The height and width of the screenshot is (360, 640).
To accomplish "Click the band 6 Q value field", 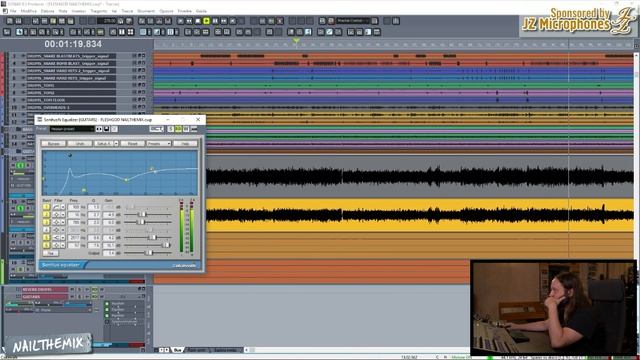I will coord(94,245).
